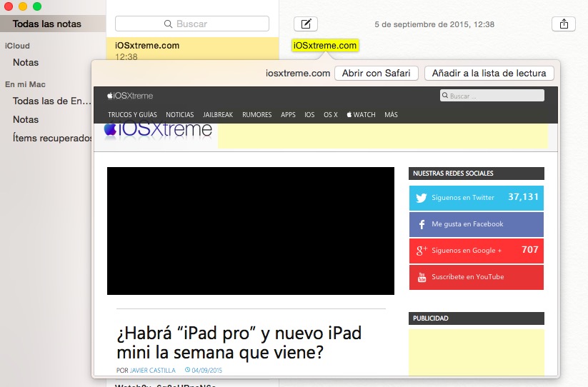
Task: Open TRUCOS Y GUÍAS menu
Action: (132, 115)
